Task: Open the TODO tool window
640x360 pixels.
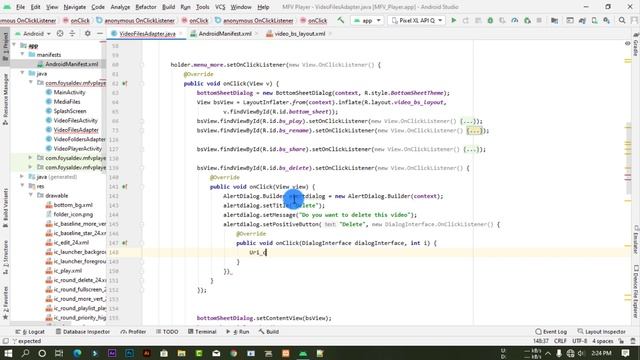Action: click(x=167, y=332)
